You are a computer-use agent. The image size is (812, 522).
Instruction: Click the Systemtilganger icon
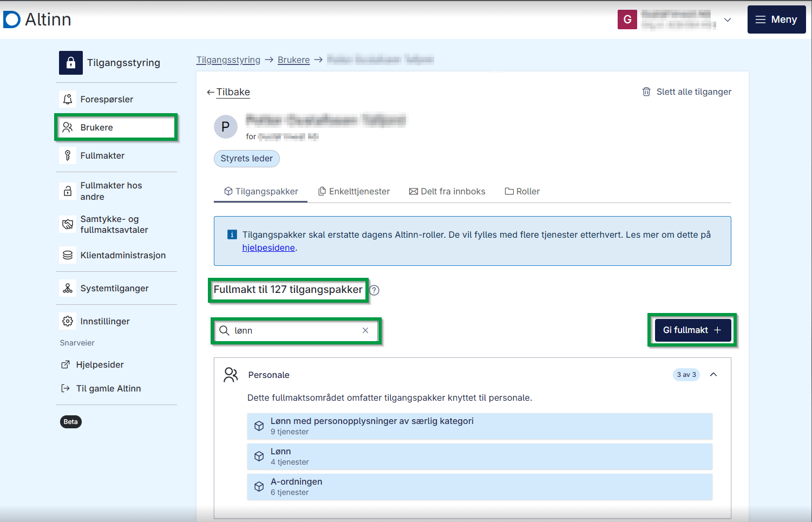click(68, 288)
